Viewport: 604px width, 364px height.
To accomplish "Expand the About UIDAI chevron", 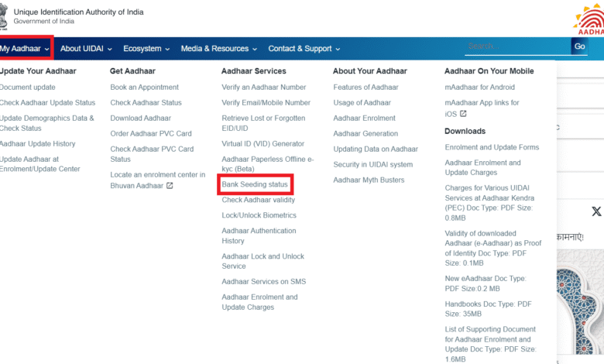I will (110, 50).
